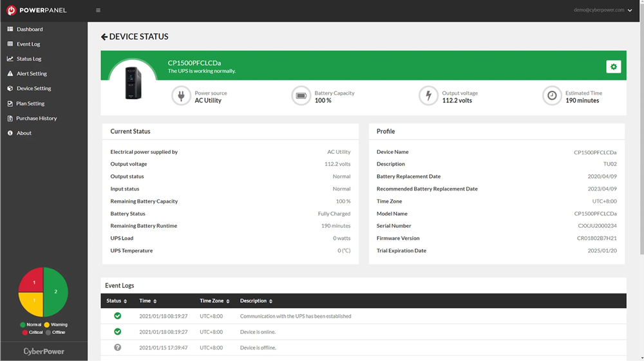Click serial number CXXJU2000234
644x361 pixels.
pyautogui.click(x=597, y=226)
